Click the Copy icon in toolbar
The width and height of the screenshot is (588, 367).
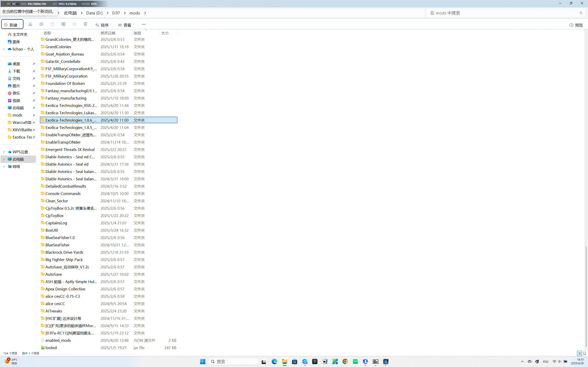pos(41,24)
